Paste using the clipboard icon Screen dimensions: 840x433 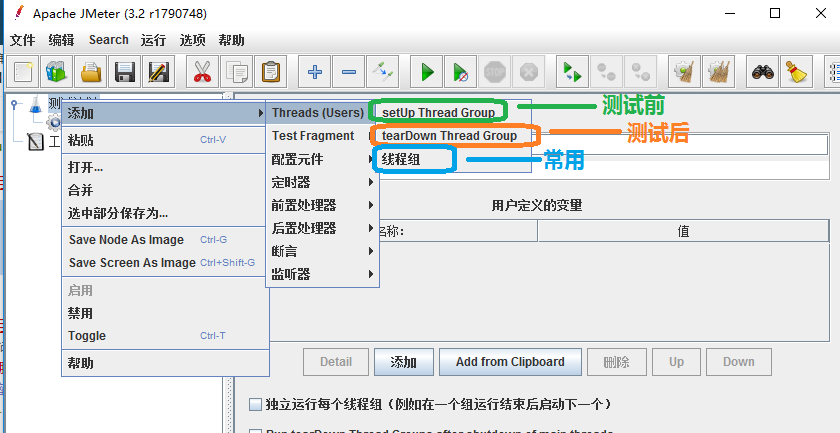(x=271, y=71)
